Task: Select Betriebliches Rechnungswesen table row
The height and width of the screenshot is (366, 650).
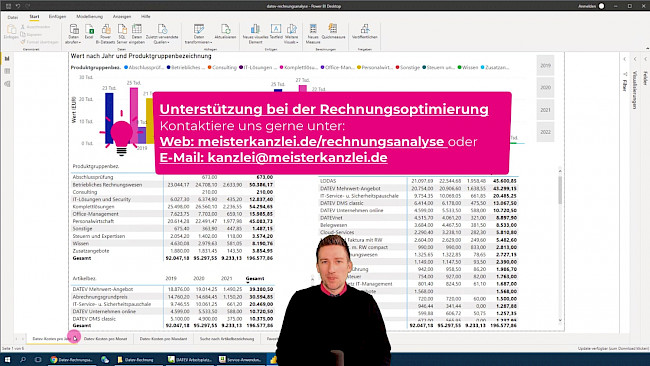Action: point(172,184)
